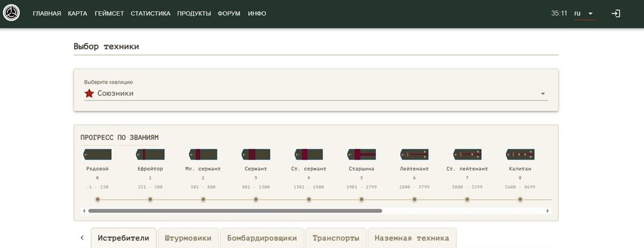Click progress dot under Мл. сержант
Viewport: 644px width, 248px height.
(x=203, y=200)
